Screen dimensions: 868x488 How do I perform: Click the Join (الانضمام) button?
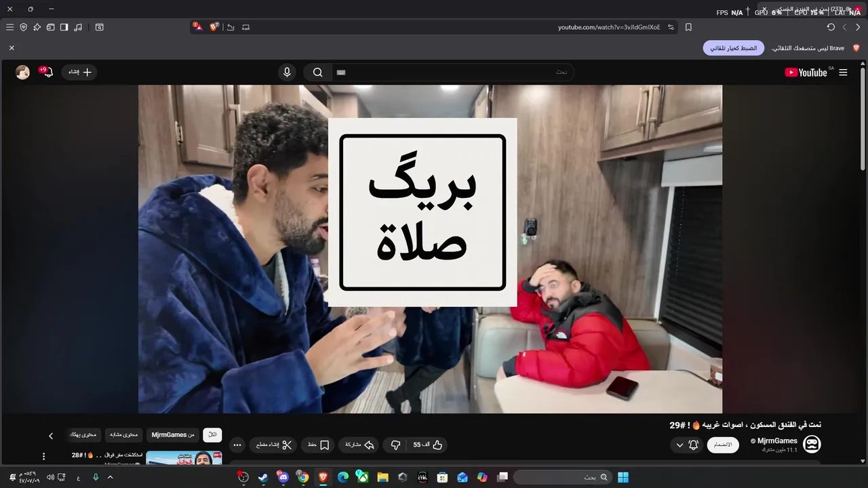tap(724, 445)
